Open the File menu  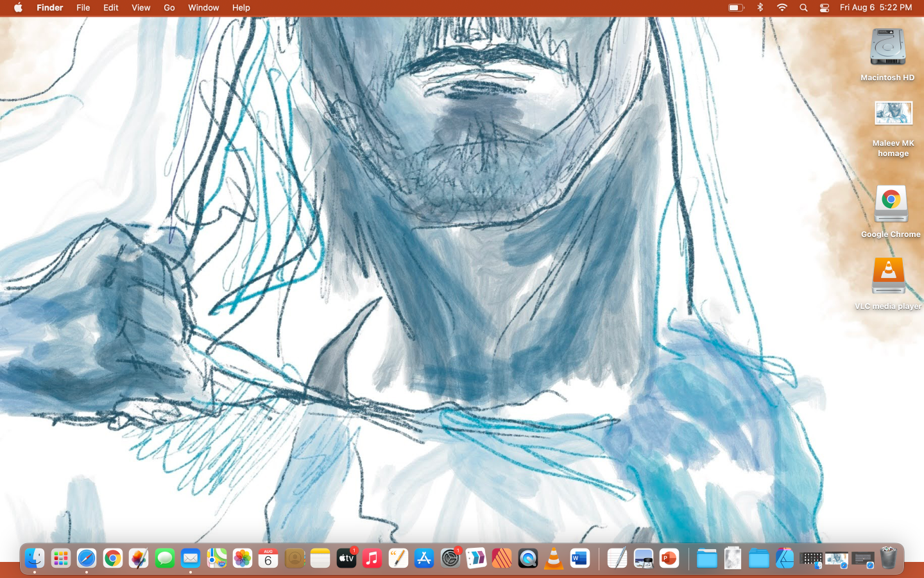pyautogui.click(x=83, y=8)
